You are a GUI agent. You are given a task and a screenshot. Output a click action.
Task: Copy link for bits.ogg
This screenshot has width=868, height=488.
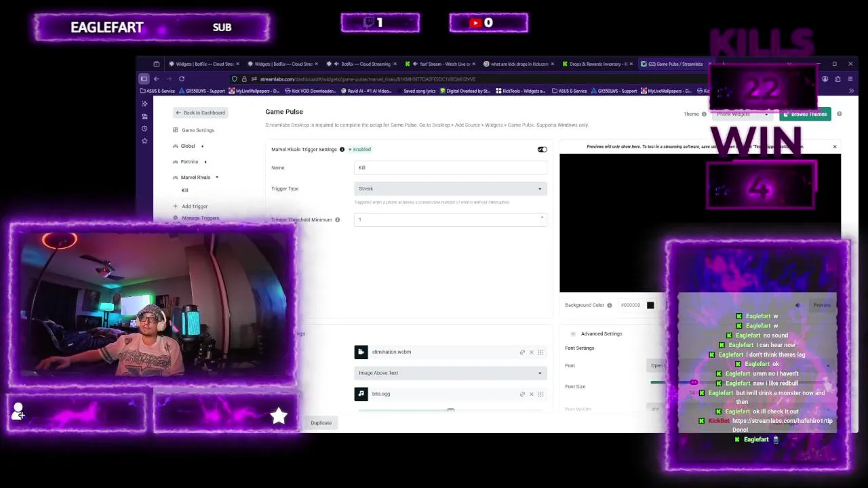(x=522, y=394)
